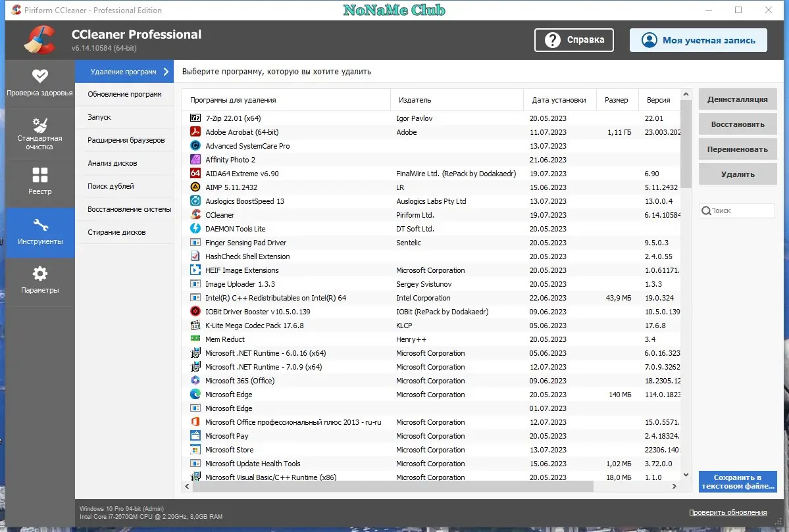Open Обновление программ tool

(x=124, y=94)
